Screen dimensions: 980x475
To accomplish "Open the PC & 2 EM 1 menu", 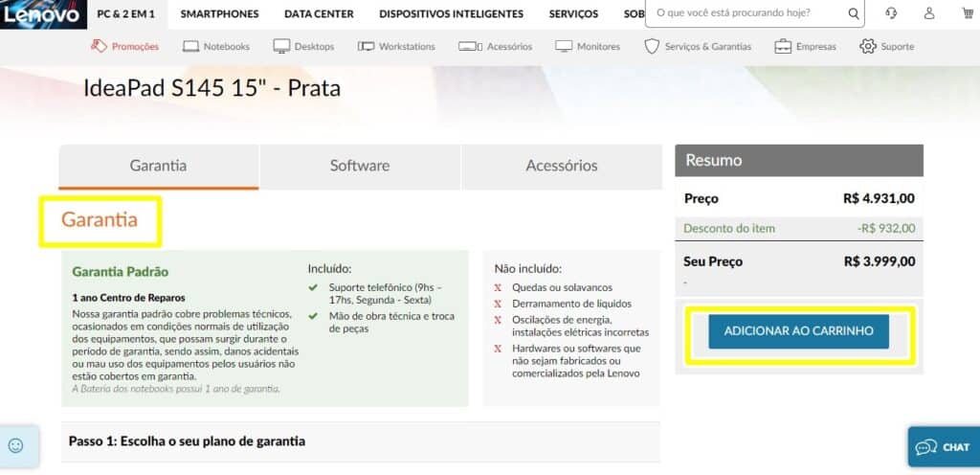I will (125, 13).
